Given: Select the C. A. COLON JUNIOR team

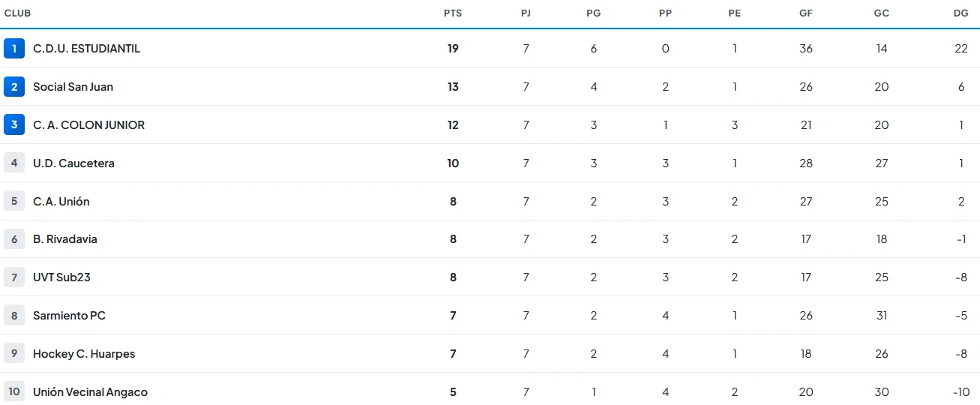Looking at the screenshot, I should click(88, 125).
